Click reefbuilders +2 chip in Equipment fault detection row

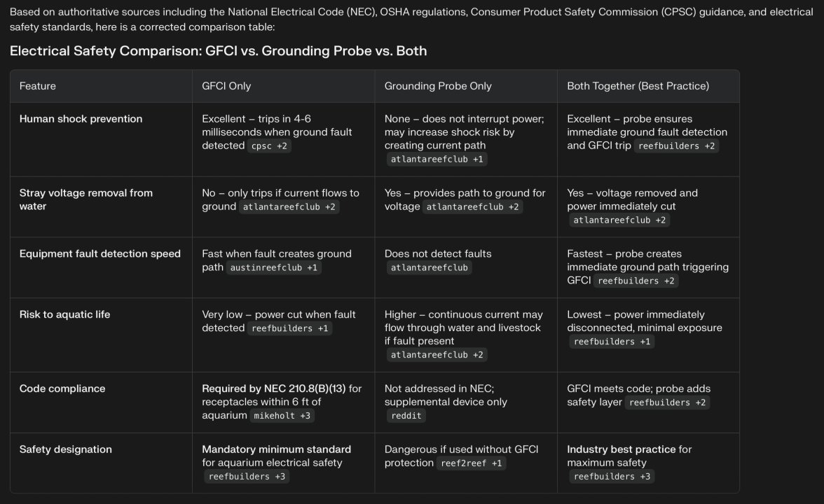[636, 281]
